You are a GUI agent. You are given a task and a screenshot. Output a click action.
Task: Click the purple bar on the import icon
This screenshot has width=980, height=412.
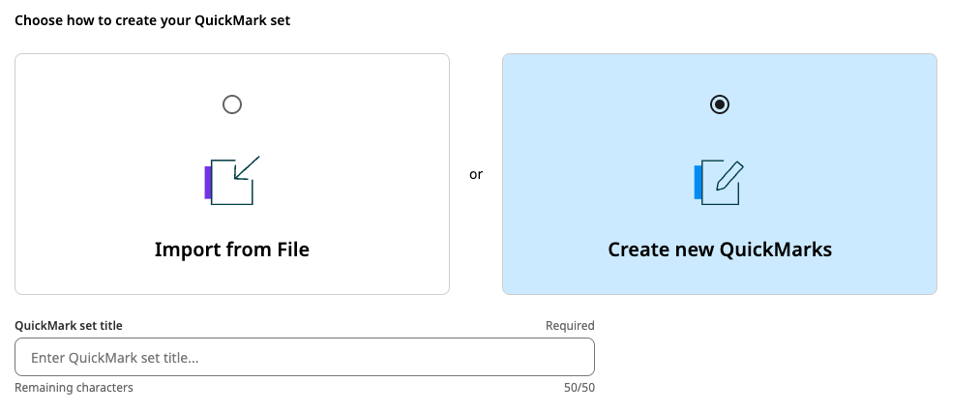[x=208, y=183]
